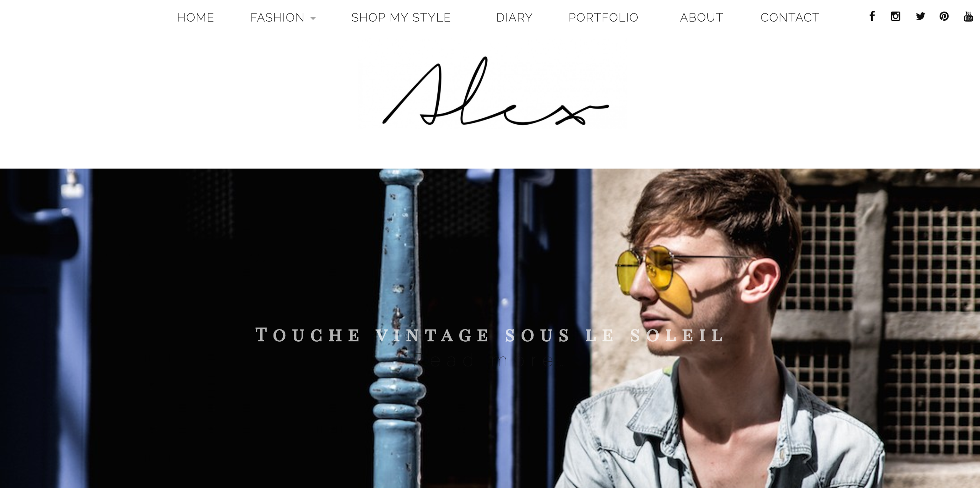Image resolution: width=980 pixels, height=488 pixels.
Task: Open the About page link
Action: click(x=702, y=18)
